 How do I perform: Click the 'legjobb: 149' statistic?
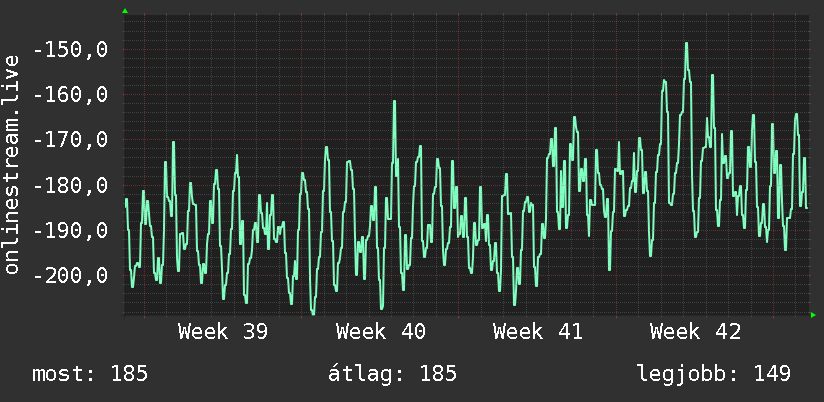[x=714, y=374]
